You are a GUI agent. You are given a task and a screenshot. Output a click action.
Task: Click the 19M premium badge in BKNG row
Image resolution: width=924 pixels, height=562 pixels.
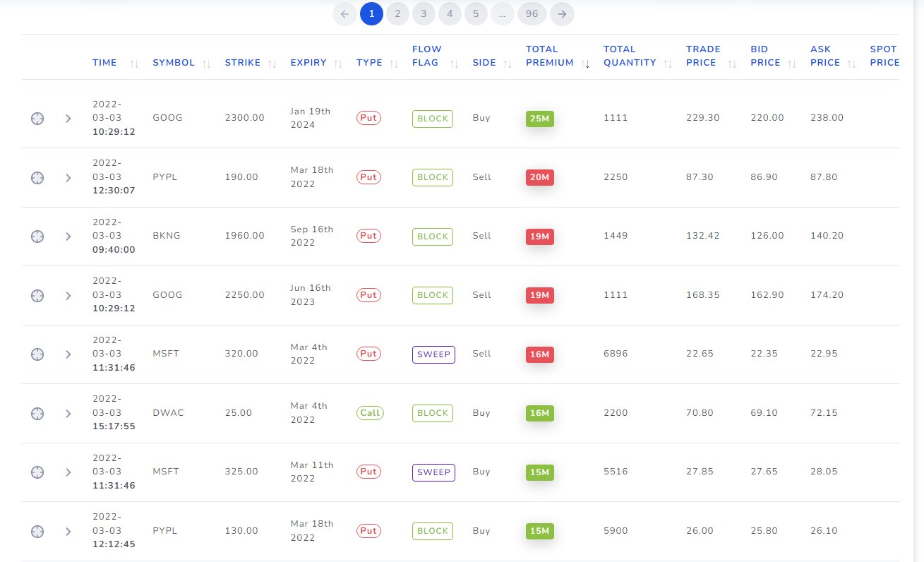click(539, 237)
